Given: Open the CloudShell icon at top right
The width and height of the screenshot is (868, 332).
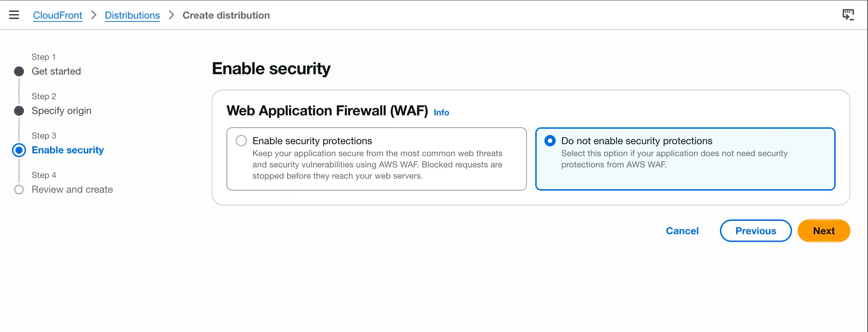Looking at the screenshot, I should (x=848, y=15).
